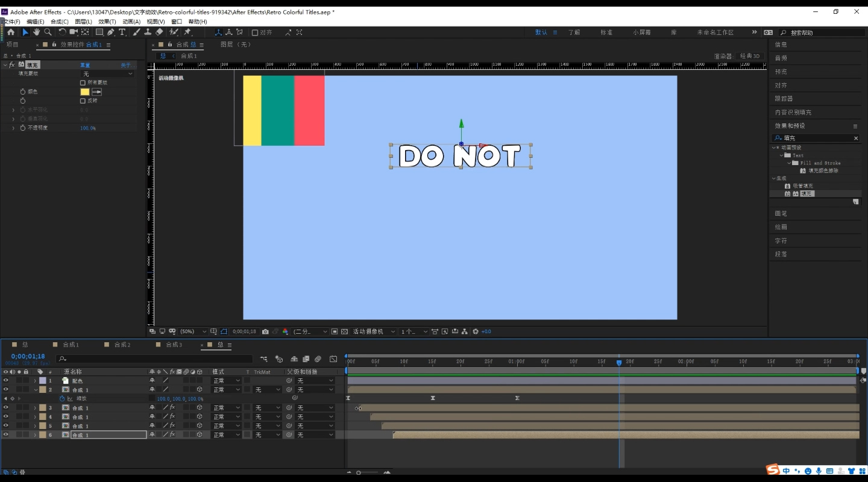Show channel and color management settings

[285, 331]
